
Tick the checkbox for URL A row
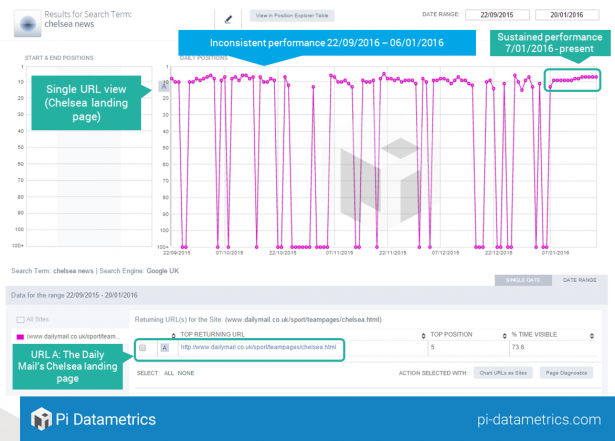[143, 348]
